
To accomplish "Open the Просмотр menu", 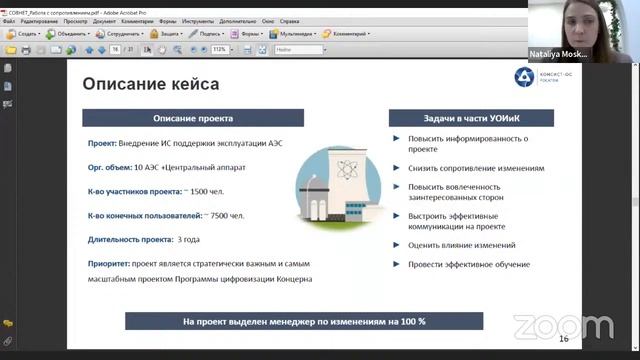I will 76,21.
